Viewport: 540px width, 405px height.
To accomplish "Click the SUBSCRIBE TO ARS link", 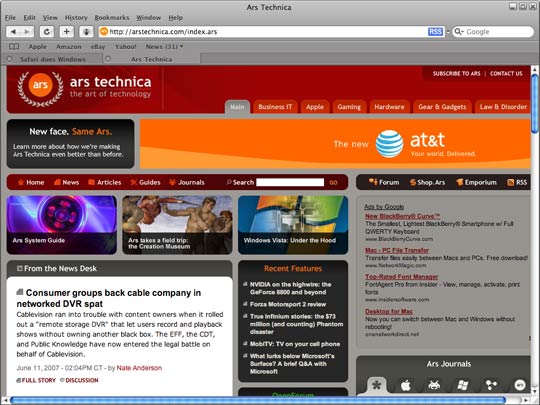I will (456, 73).
